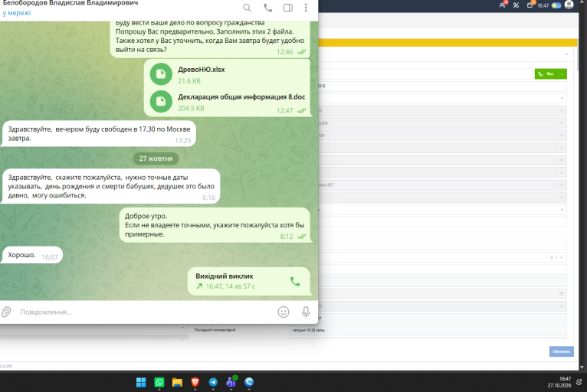Open the blue phone app on the taskbar
The width and height of the screenshot is (587, 392).
[249, 382]
